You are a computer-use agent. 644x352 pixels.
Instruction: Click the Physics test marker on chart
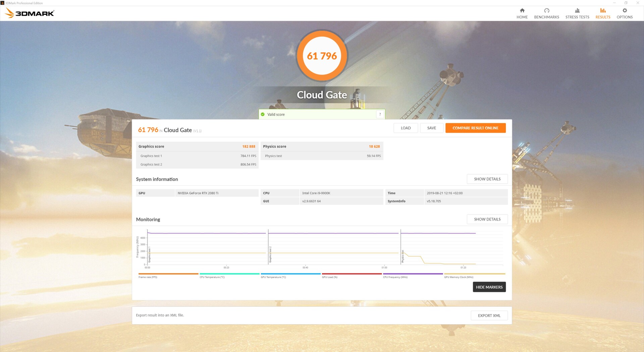click(402, 256)
